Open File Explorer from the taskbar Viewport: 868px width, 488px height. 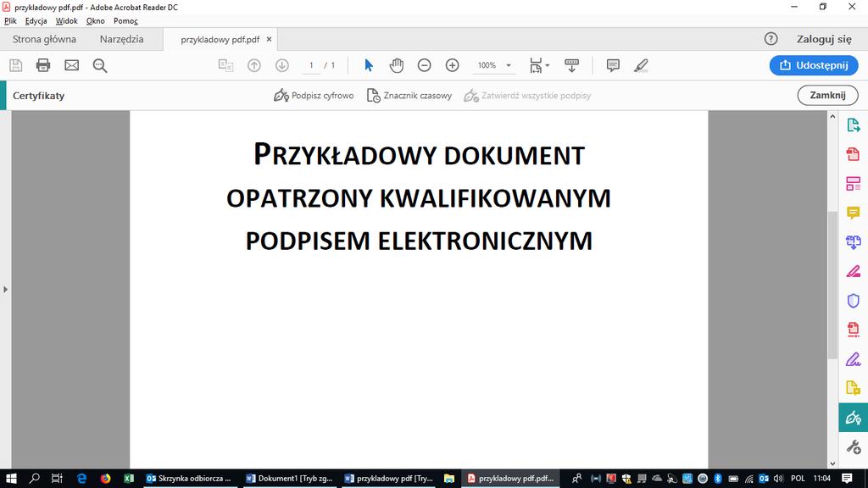(x=449, y=478)
